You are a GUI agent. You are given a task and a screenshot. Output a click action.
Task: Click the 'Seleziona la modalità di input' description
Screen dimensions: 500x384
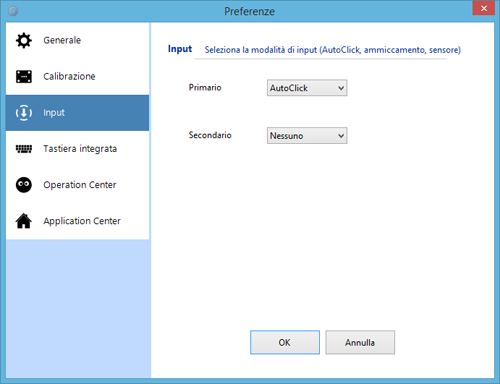click(x=333, y=50)
